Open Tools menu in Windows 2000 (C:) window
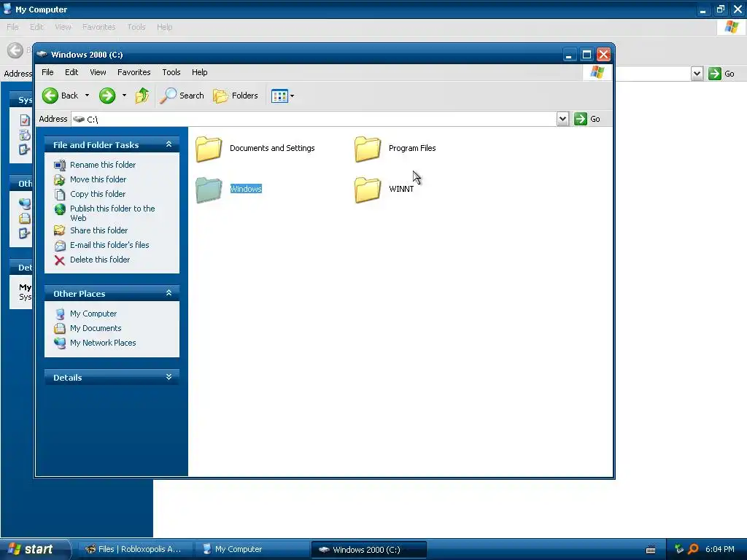Screen dimensions: 747x560 tap(171, 72)
